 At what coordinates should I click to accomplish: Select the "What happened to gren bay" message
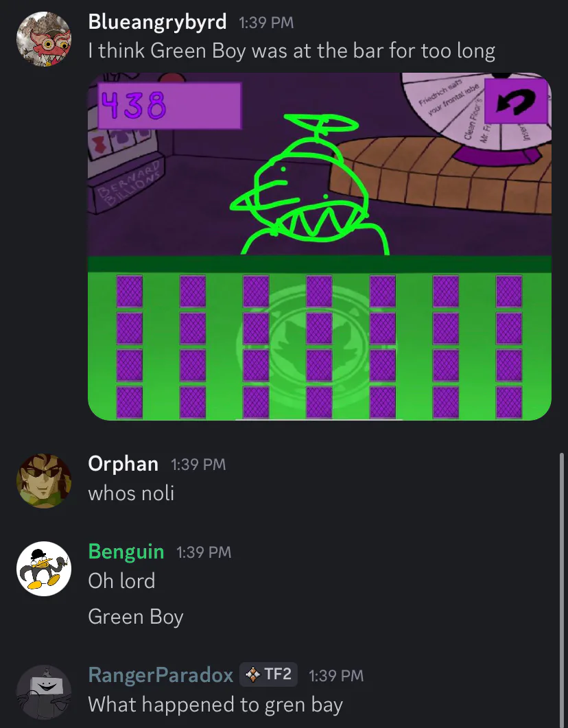click(x=215, y=705)
